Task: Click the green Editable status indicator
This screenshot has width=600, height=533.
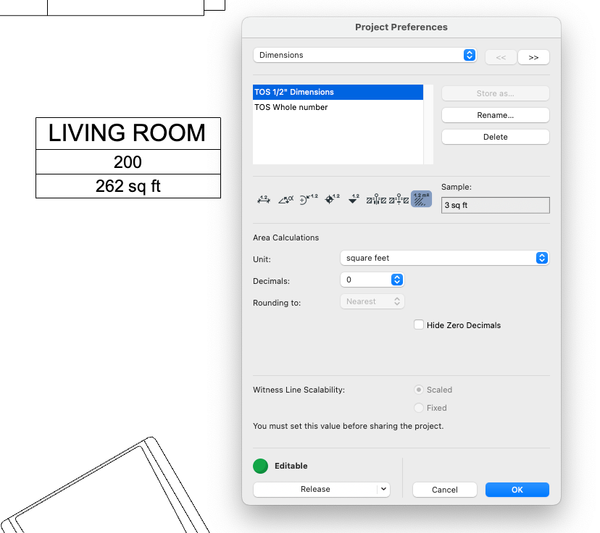Action: pyautogui.click(x=260, y=466)
